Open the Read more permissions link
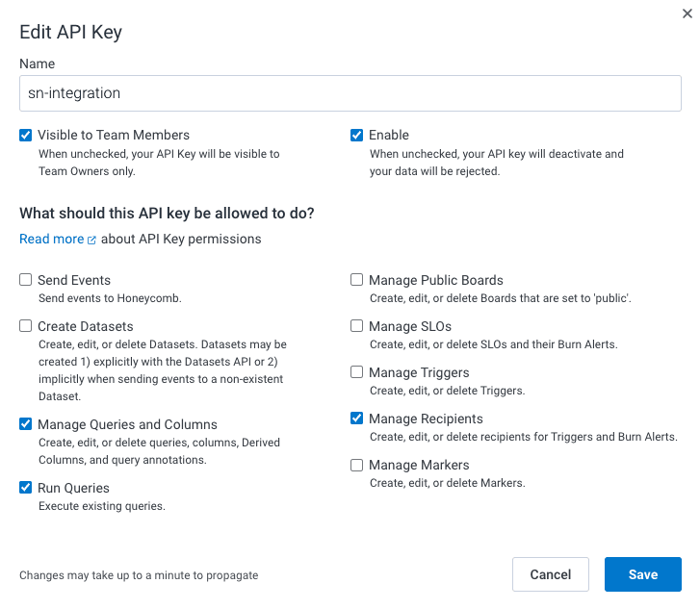 tap(52, 239)
